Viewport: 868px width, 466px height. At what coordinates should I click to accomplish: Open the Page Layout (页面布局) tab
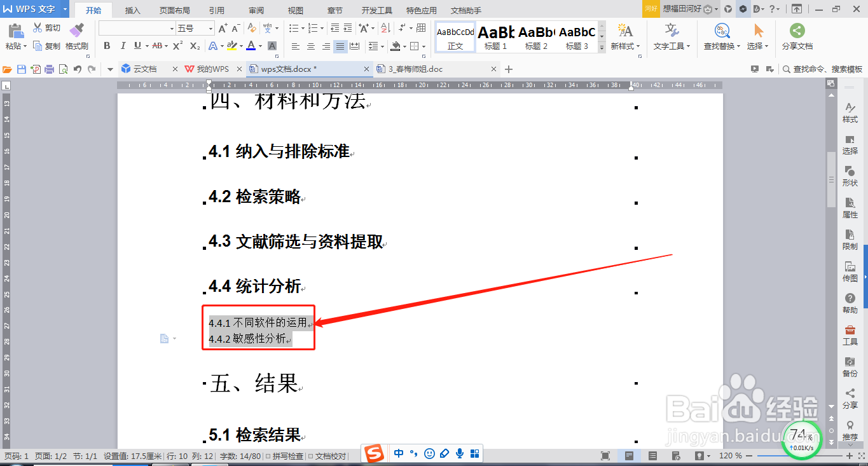point(174,10)
